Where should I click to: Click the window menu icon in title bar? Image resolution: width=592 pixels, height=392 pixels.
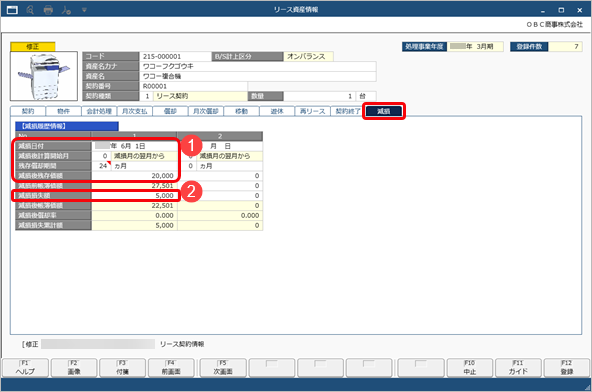12,10
